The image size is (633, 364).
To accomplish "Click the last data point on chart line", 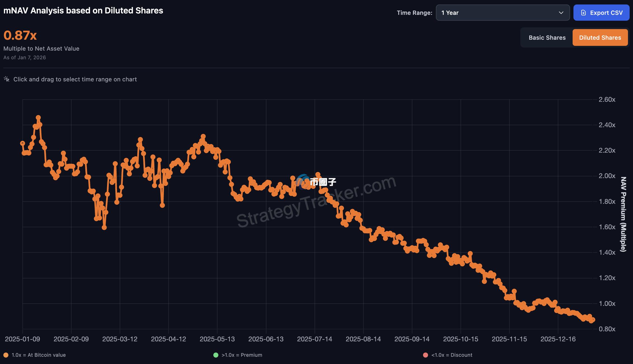I will [x=592, y=320].
